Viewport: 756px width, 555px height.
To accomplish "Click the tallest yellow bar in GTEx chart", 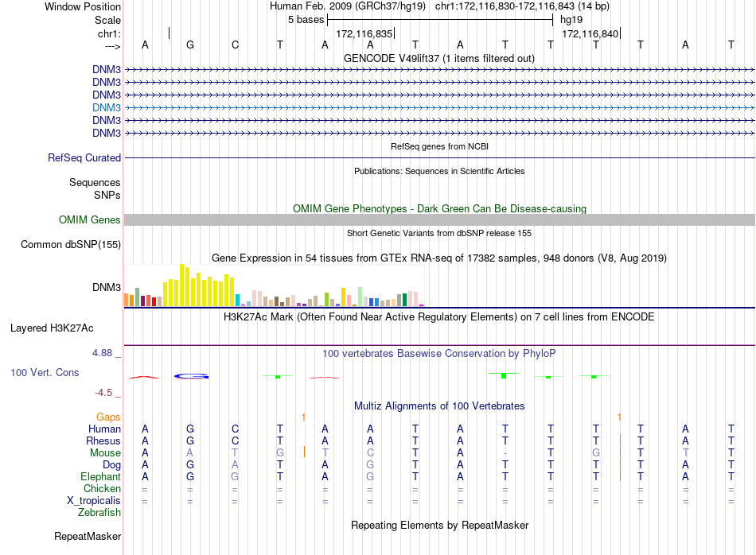I will [x=181, y=285].
